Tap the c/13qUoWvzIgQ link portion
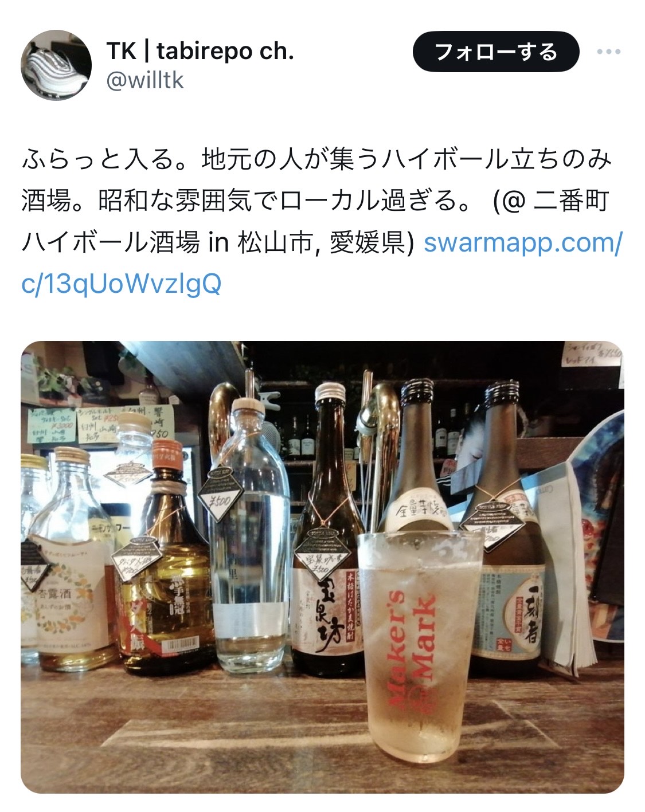The width and height of the screenshot is (645, 812). [x=121, y=284]
